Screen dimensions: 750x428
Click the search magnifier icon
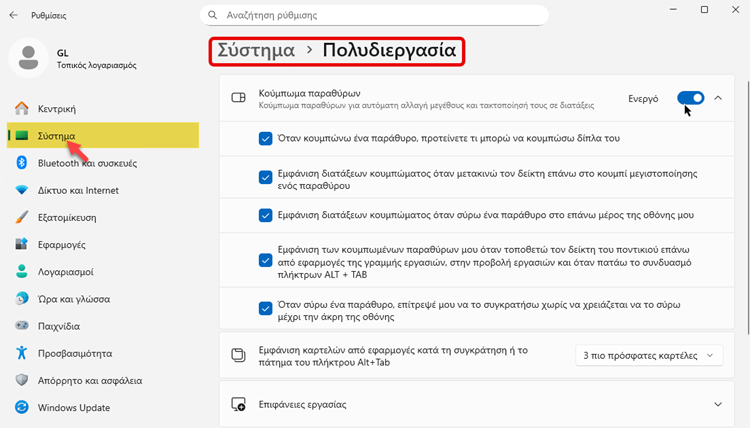213,15
